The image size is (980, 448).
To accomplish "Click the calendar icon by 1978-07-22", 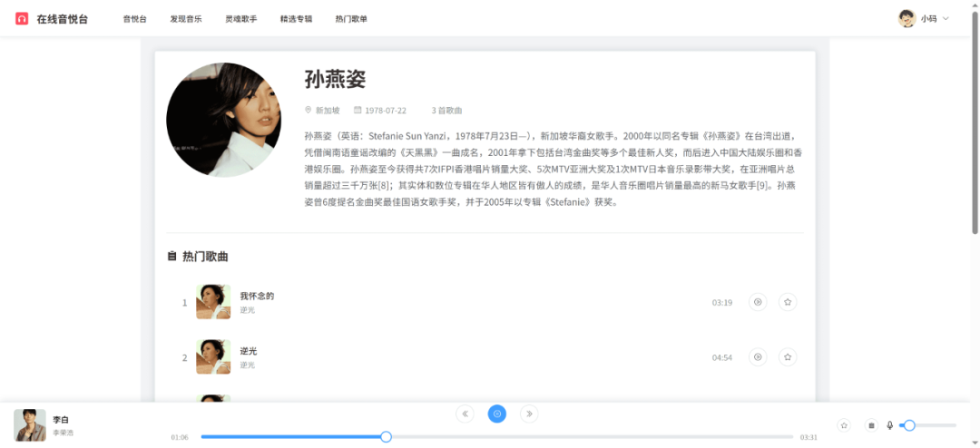I will click(358, 110).
